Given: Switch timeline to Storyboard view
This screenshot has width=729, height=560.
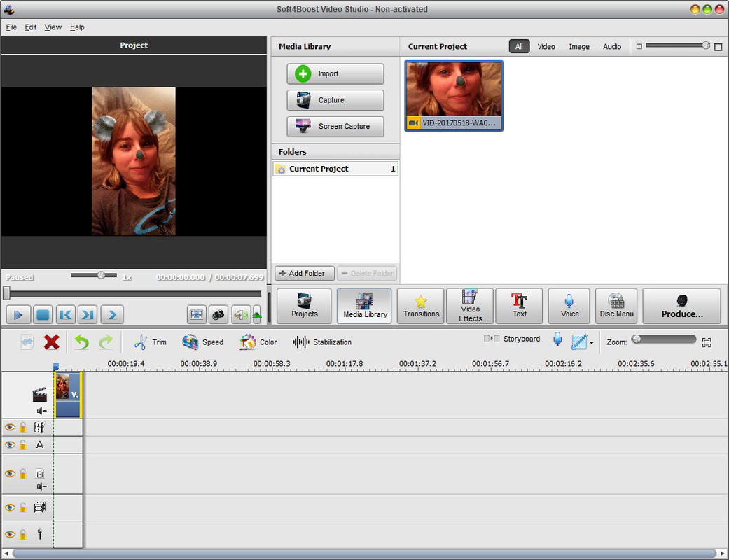Looking at the screenshot, I should tap(512, 339).
